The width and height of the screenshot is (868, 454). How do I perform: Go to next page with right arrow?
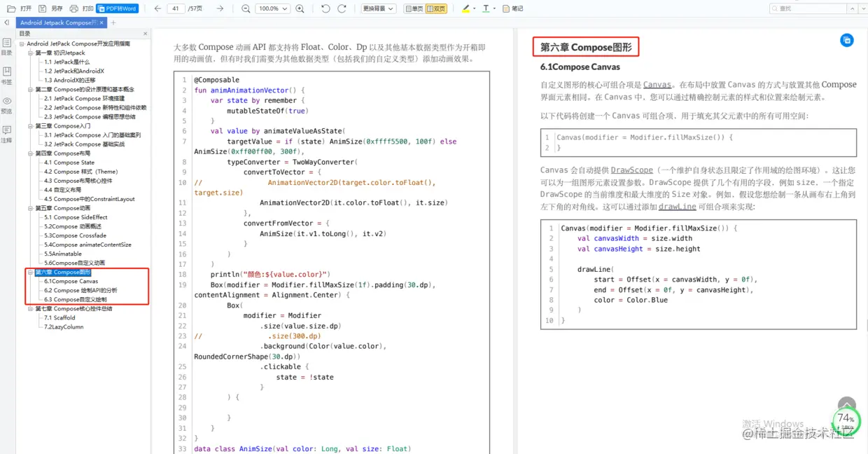pos(220,8)
